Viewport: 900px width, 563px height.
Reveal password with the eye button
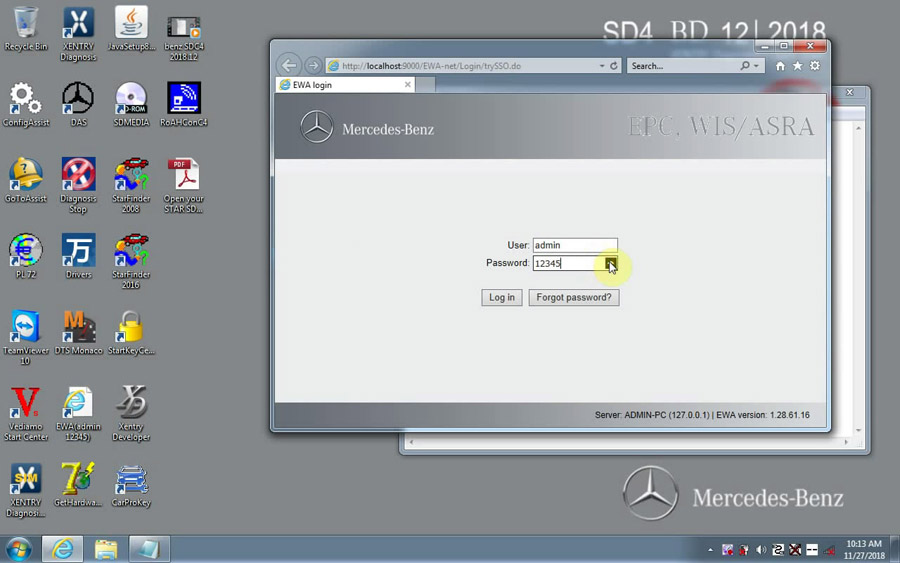tap(611, 263)
